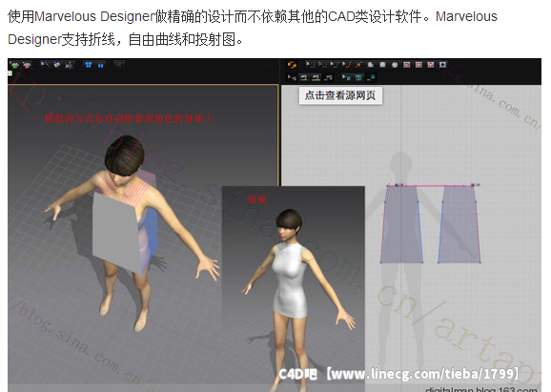Click the blue shirt-shaped garment icon

click(x=89, y=65)
